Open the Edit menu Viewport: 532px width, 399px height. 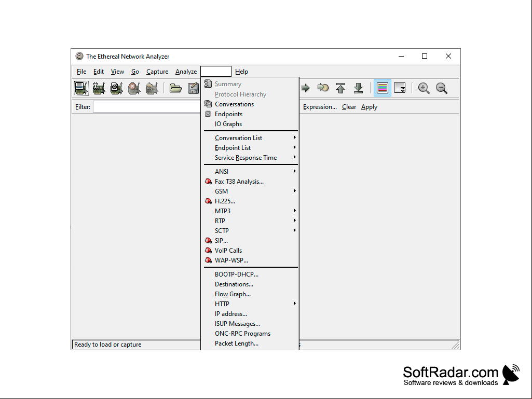click(99, 72)
